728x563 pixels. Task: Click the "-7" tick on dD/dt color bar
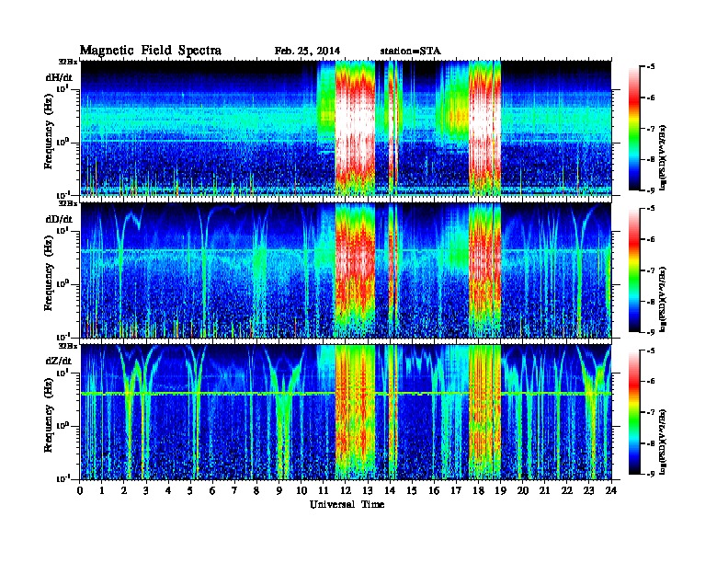click(x=651, y=270)
